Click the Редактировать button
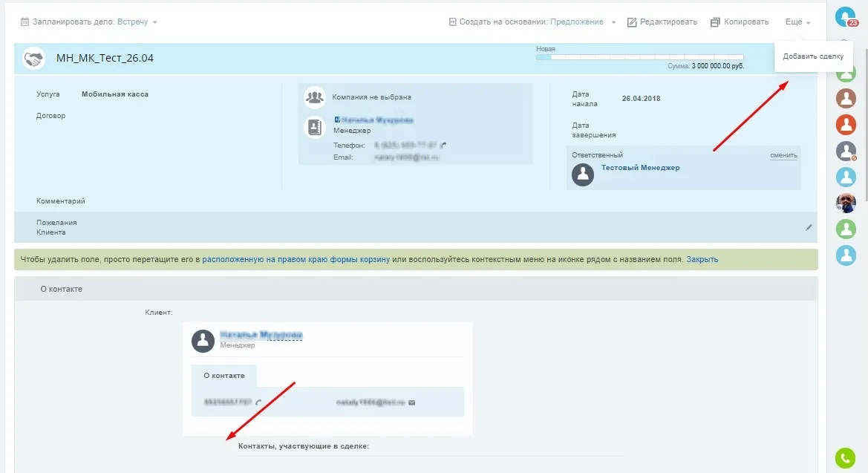The height and width of the screenshot is (473, 868). (x=662, y=22)
